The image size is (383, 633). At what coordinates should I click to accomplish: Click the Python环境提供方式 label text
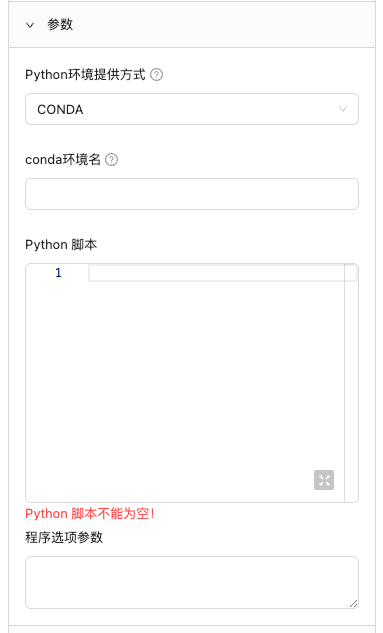tap(85, 75)
